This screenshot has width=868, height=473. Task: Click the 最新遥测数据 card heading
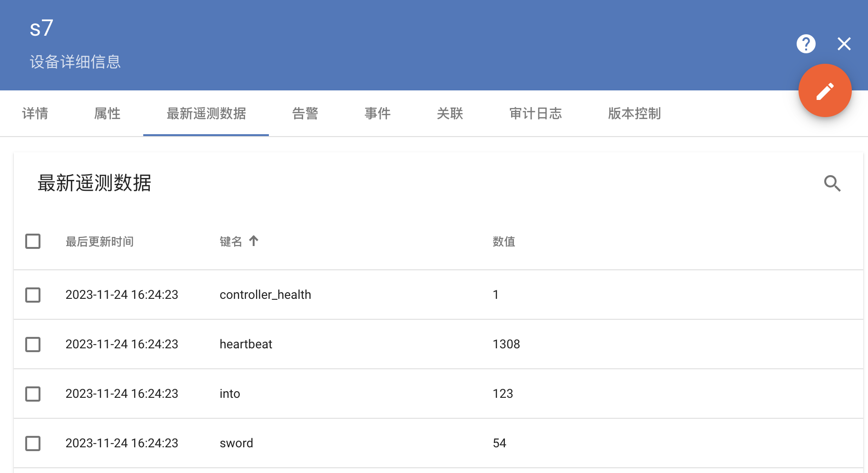[94, 183]
